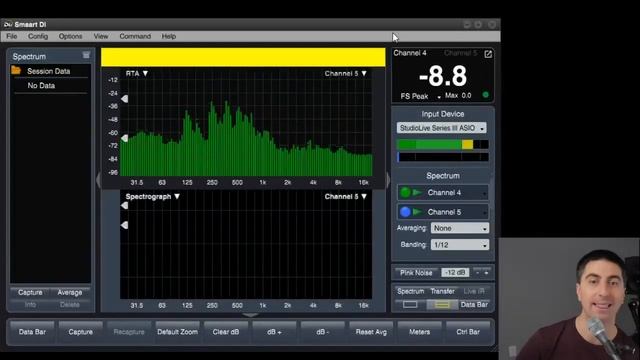Click the Ctrl Bar button
Image resolution: width=640 pixels, height=360 pixels.
[x=468, y=332]
